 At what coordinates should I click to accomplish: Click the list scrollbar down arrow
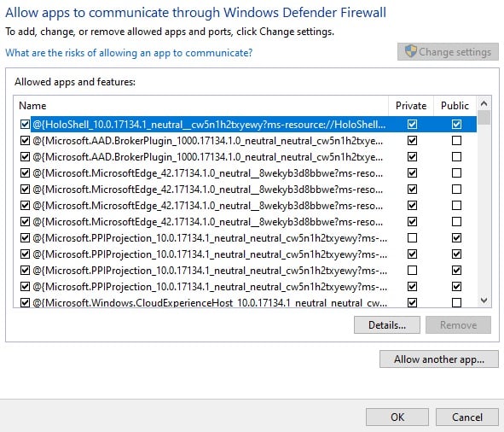point(484,301)
